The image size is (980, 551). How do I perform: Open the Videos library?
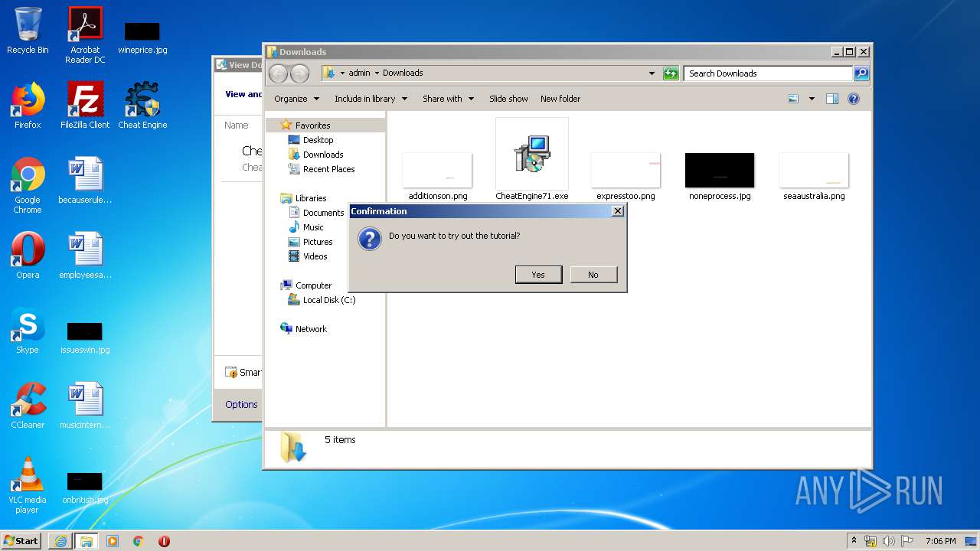(x=315, y=256)
